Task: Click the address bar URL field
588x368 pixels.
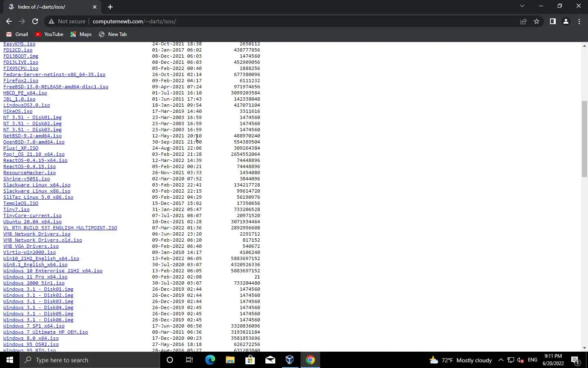Action: pyautogui.click(x=302, y=21)
